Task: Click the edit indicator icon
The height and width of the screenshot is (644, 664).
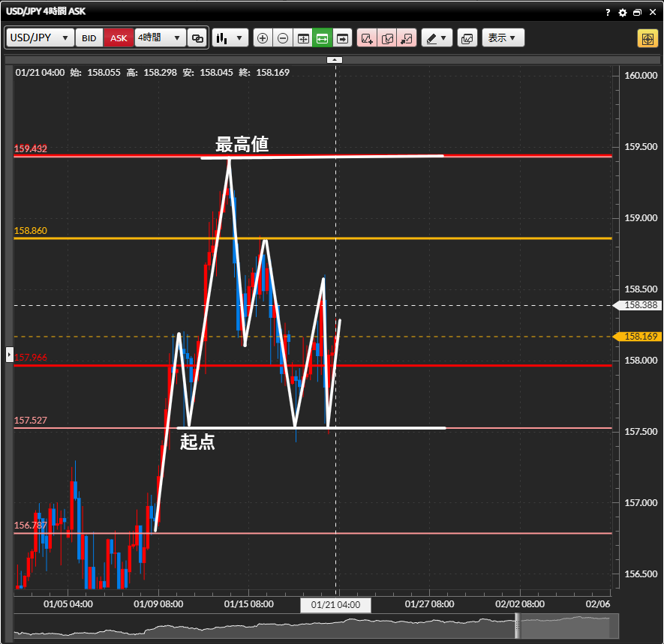Action: click(387, 38)
